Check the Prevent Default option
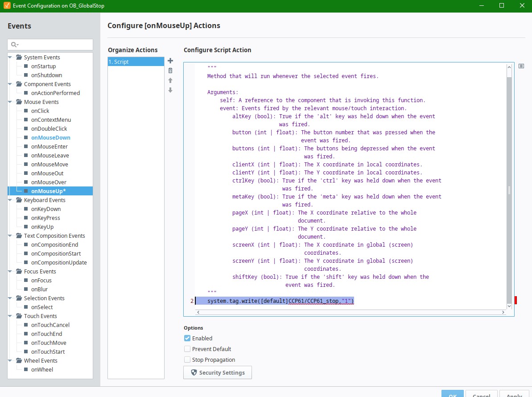The width and height of the screenshot is (532, 397). (x=187, y=349)
